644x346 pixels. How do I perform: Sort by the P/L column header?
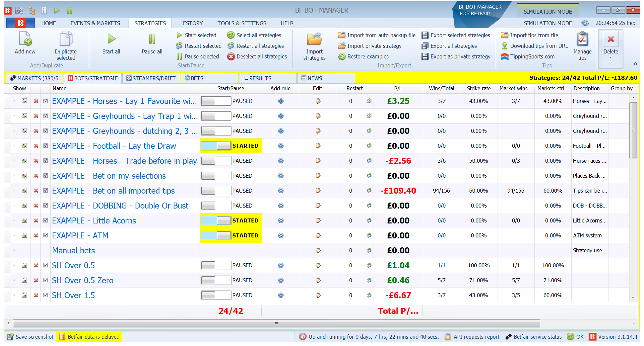(398, 88)
